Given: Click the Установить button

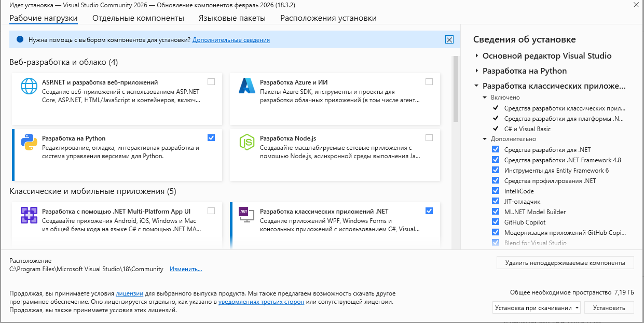Looking at the screenshot, I should coord(609,307).
